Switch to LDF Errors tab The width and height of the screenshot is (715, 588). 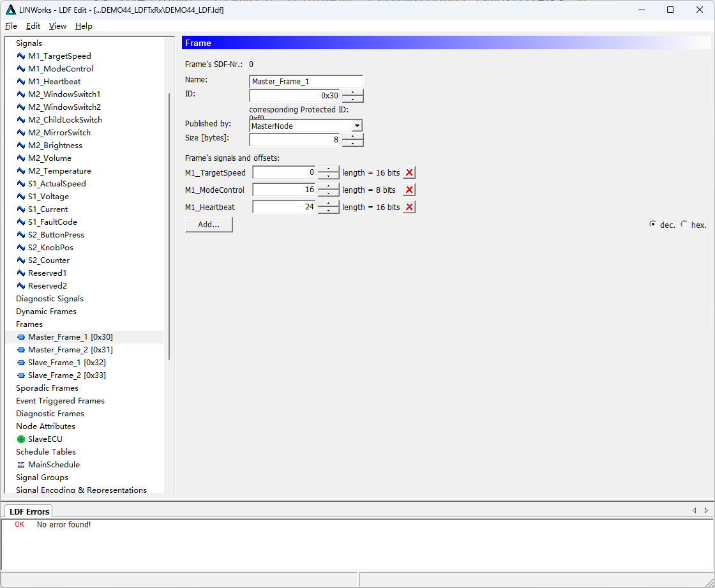(29, 511)
